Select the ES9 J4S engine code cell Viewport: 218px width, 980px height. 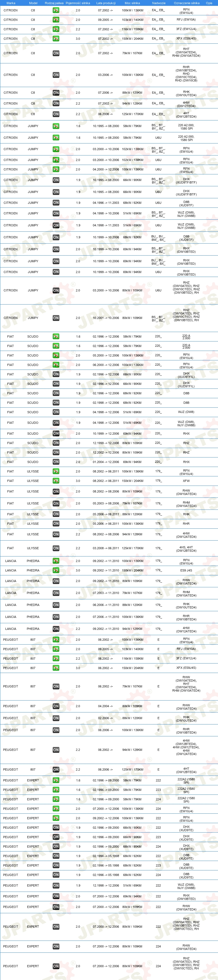[186, 570]
